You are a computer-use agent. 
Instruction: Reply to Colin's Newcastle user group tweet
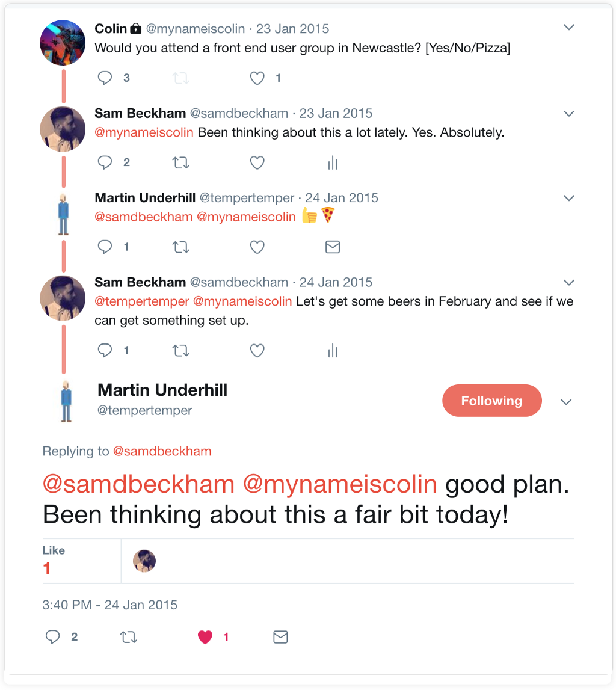click(105, 78)
